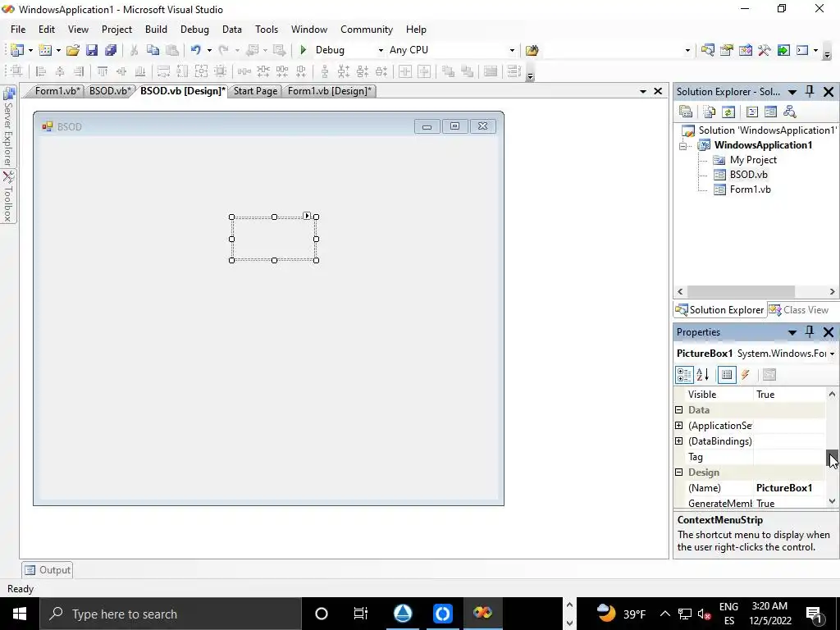The image size is (840, 630).
Task: Open the Debug menu
Action: coord(194,30)
